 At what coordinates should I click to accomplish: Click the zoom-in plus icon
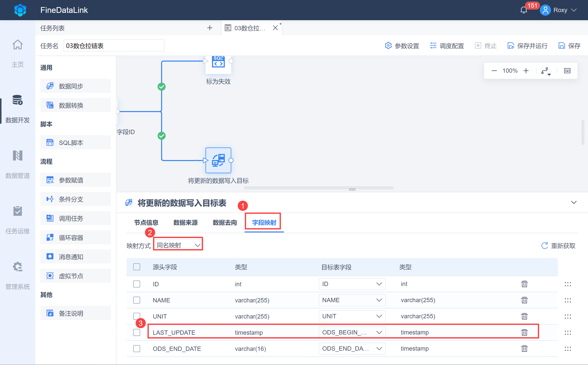(526, 71)
